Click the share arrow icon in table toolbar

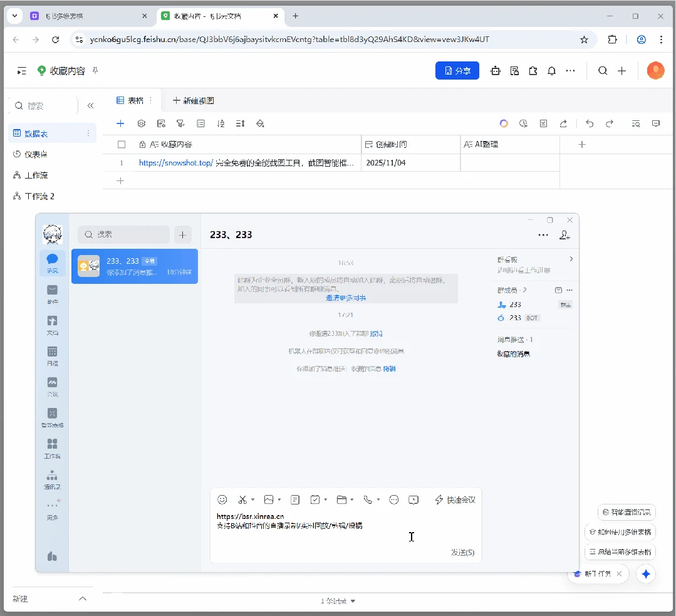coord(563,124)
